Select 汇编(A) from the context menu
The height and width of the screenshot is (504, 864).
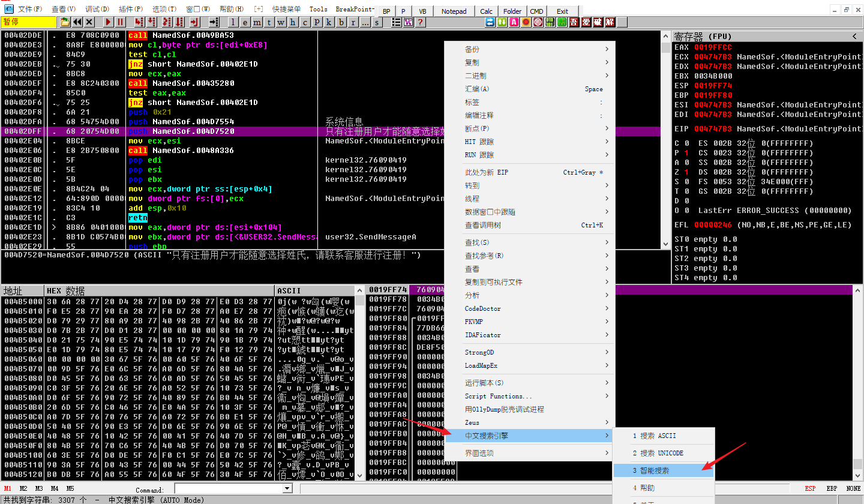point(530,89)
